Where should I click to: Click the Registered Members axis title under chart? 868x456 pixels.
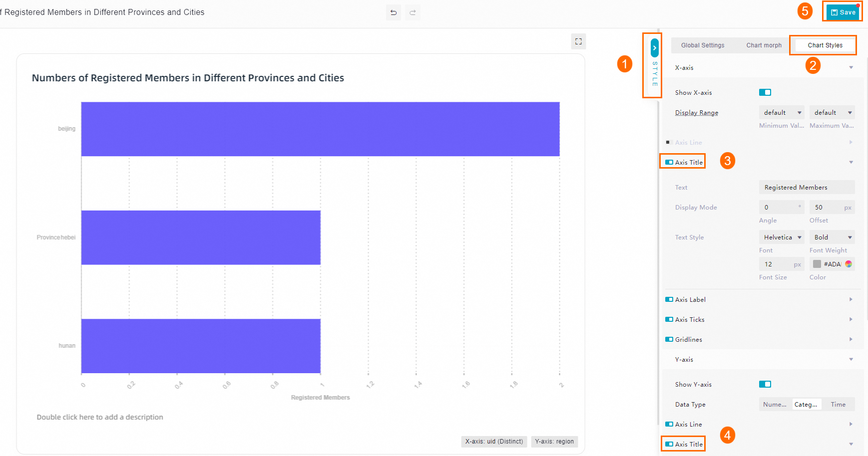(x=321, y=398)
